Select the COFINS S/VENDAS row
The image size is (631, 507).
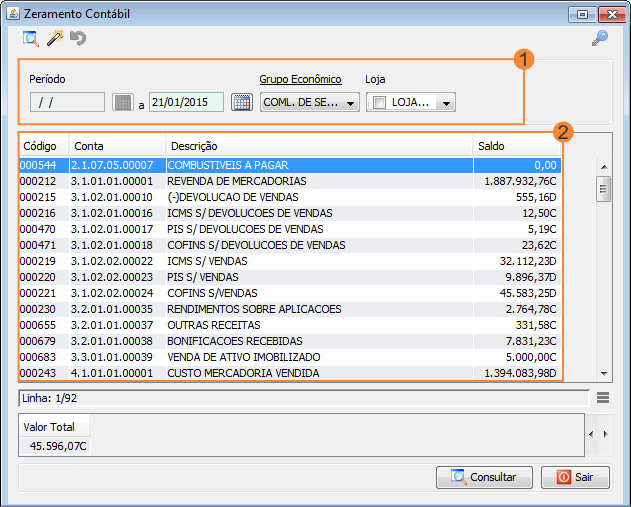point(290,293)
